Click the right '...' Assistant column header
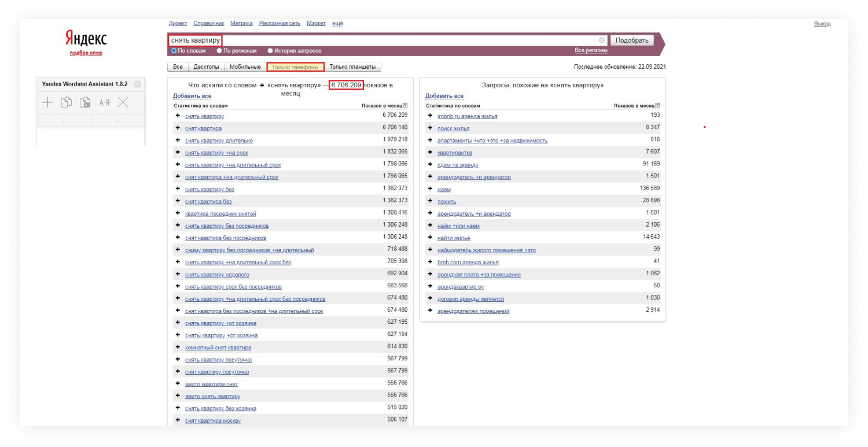Viewport: 868px width, 447px height. pos(118,121)
